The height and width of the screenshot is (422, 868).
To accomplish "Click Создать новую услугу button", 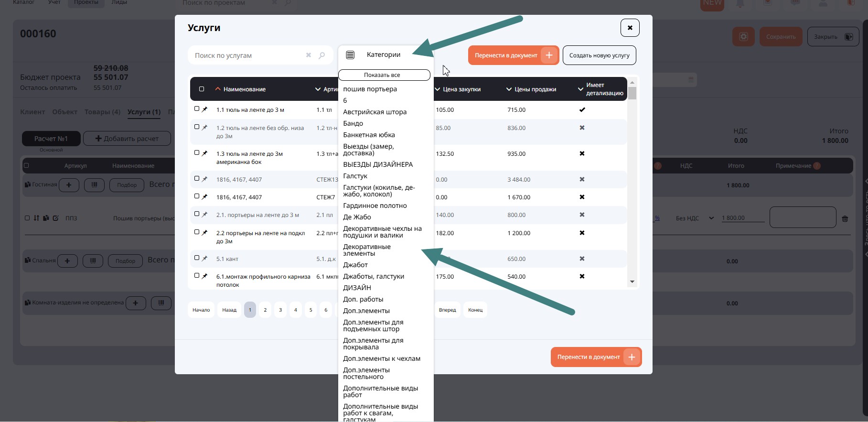I will tap(599, 55).
